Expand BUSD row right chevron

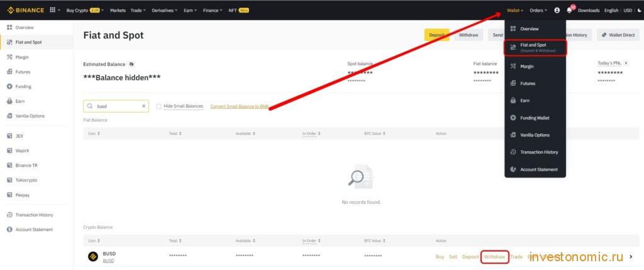pos(631,257)
